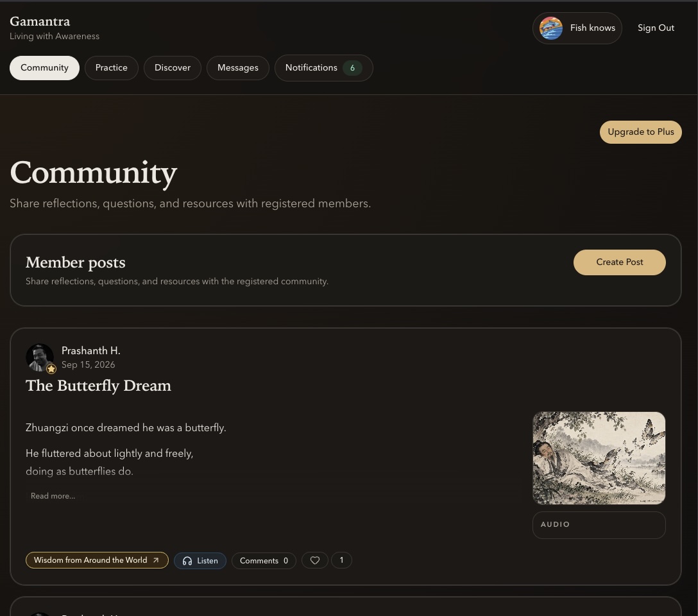Click Prashanth H. author avatar on the Butterfly Dream post
The image size is (698, 616).
[x=40, y=357]
